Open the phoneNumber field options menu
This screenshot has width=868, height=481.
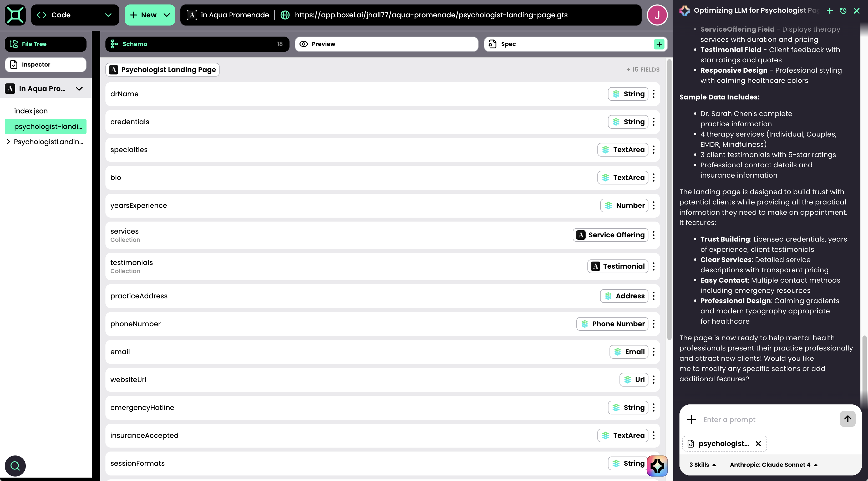pos(654,324)
